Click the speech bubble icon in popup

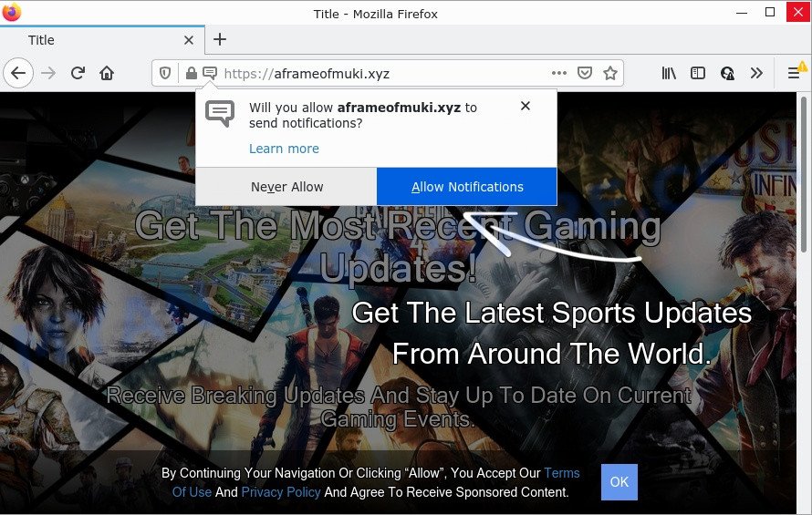(220, 113)
